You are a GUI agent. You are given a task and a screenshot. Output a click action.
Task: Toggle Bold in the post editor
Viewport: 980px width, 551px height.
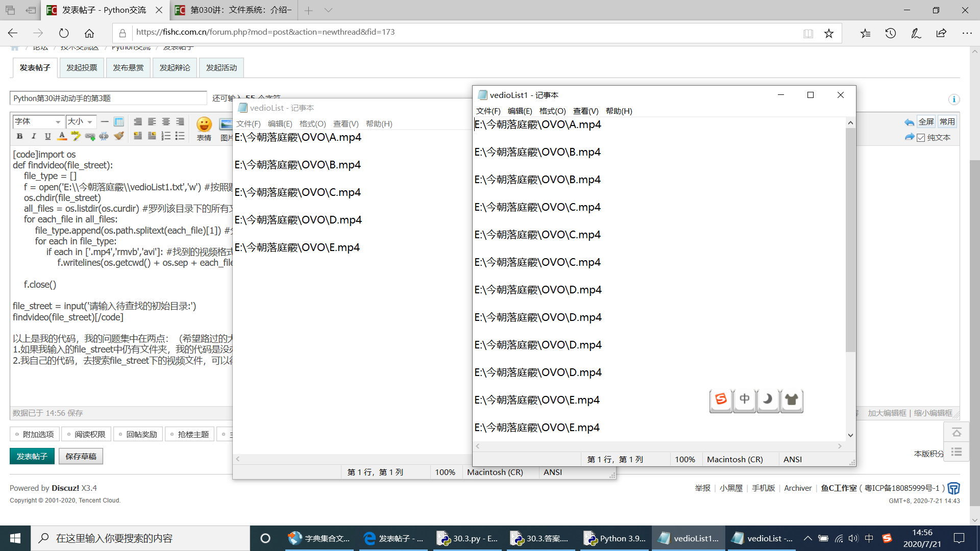[19, 136]
